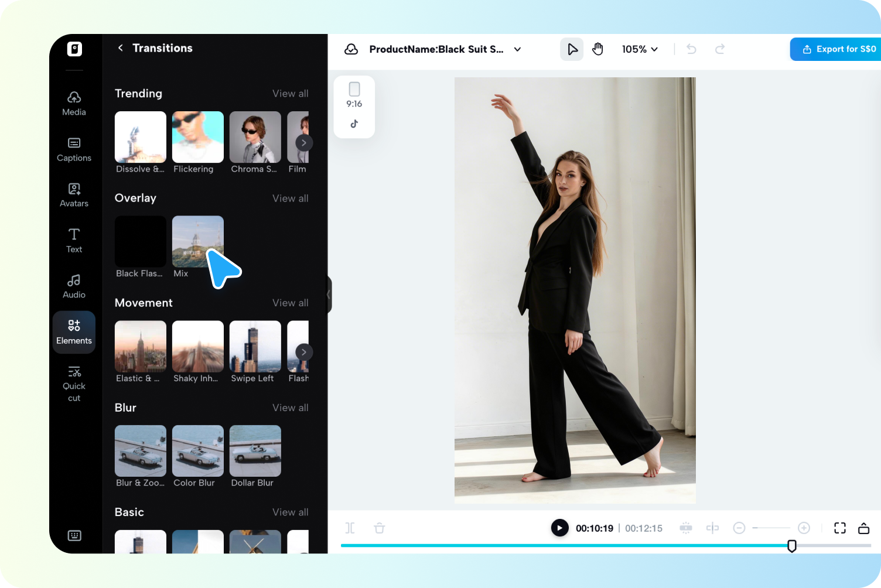Open the Audio panel
This screenshot has width=881, height=588.
pos(74,286)
